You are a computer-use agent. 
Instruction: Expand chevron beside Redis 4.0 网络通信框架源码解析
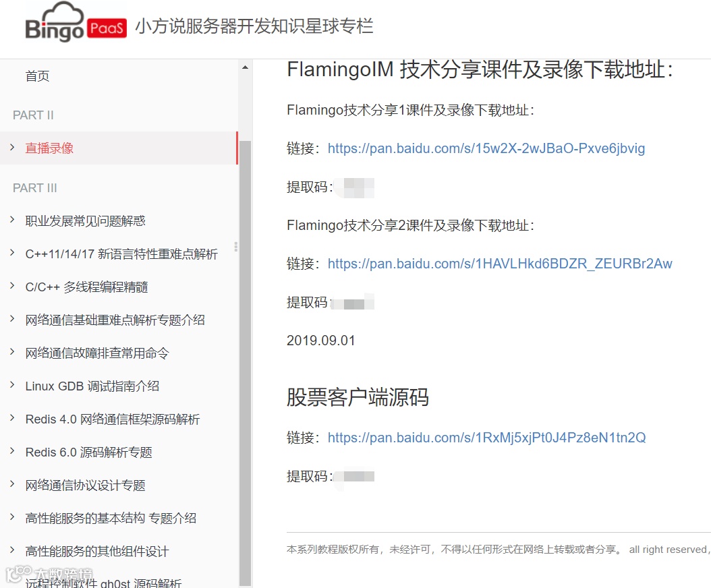(x=12, y=418)
